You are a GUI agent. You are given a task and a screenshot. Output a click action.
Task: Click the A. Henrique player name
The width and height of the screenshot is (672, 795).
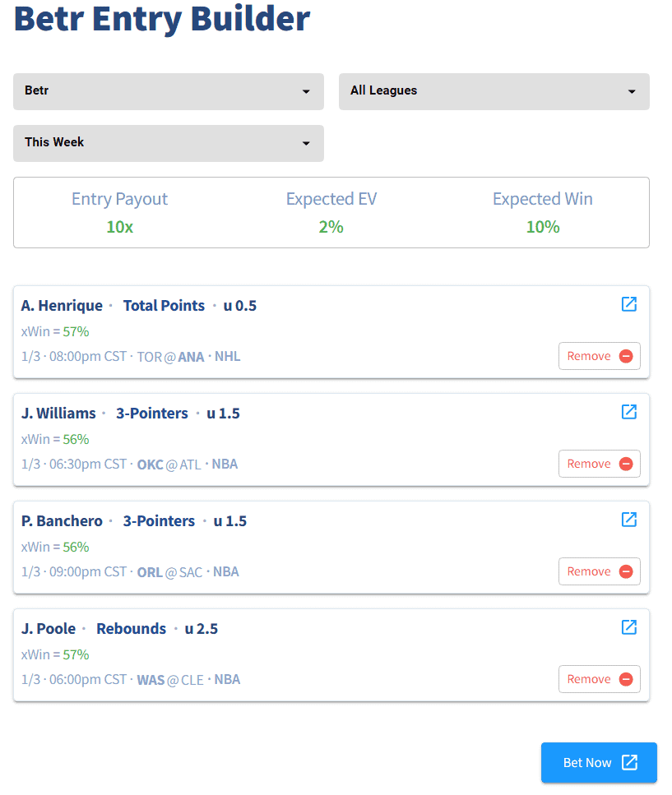coord(62,306)
